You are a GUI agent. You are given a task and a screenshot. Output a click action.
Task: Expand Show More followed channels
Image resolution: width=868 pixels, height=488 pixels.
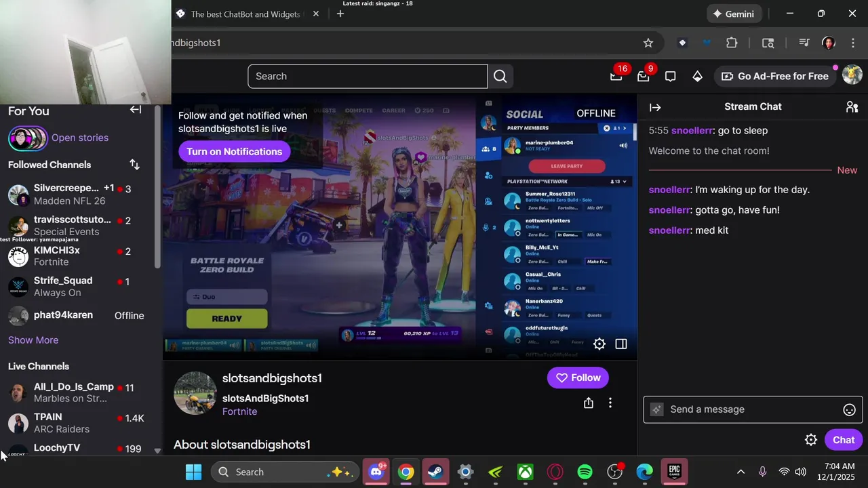coord(33,340)
